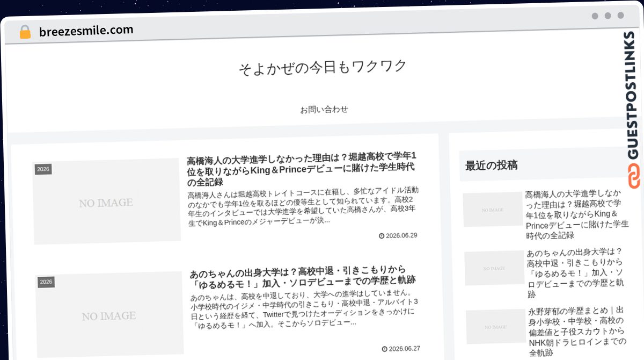The image size is (644, 360).
Task: Click the clock icon beside 2026.06.27
Action: (x=385, y=349)
